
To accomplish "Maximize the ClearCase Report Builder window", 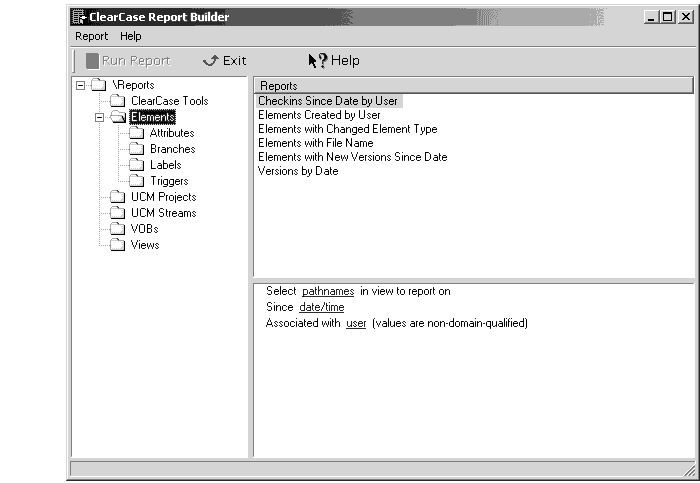I will [x=667, y=17].
